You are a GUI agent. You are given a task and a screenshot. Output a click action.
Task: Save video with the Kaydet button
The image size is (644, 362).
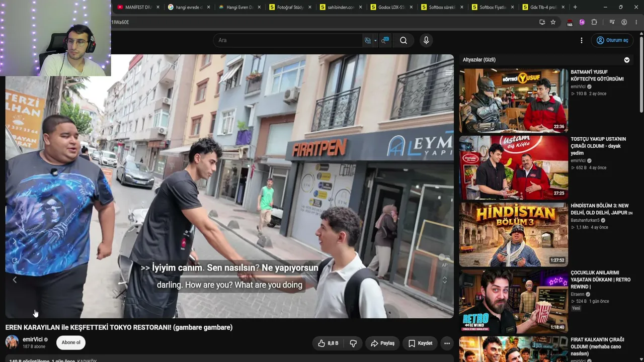tap(420, 343)
